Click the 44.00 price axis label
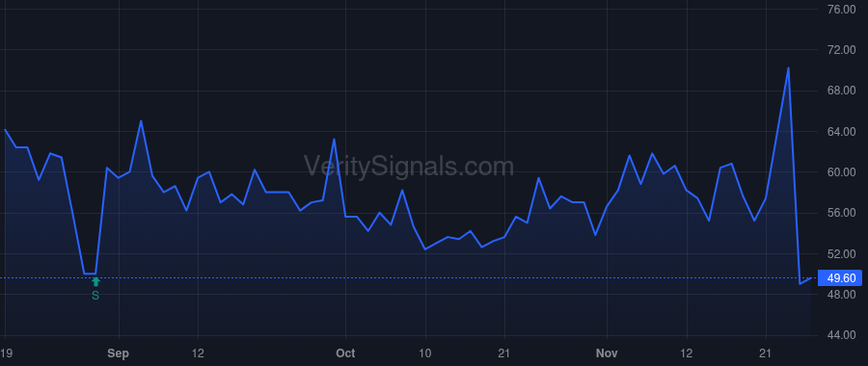The image size is (868, 366). tap(840, 335)
